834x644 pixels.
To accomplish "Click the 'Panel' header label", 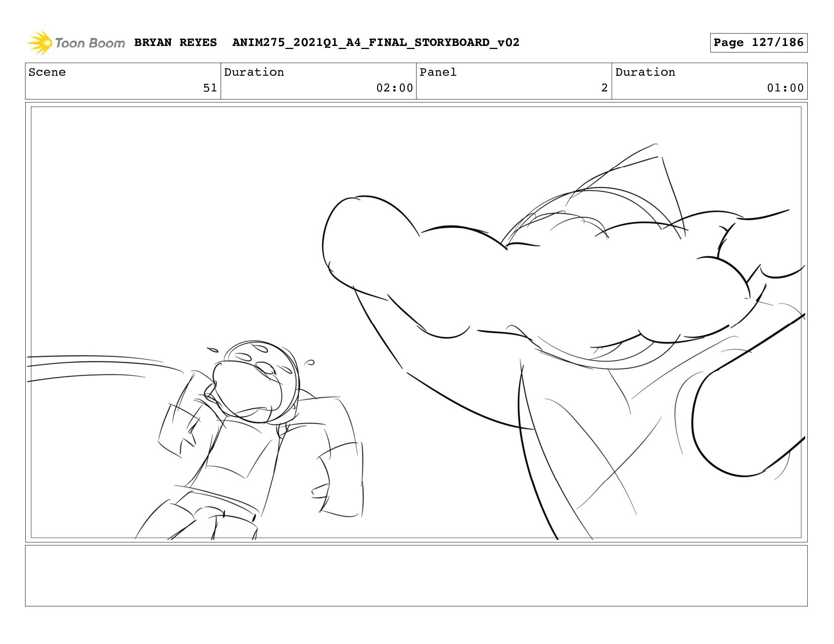I will [438, 72].
